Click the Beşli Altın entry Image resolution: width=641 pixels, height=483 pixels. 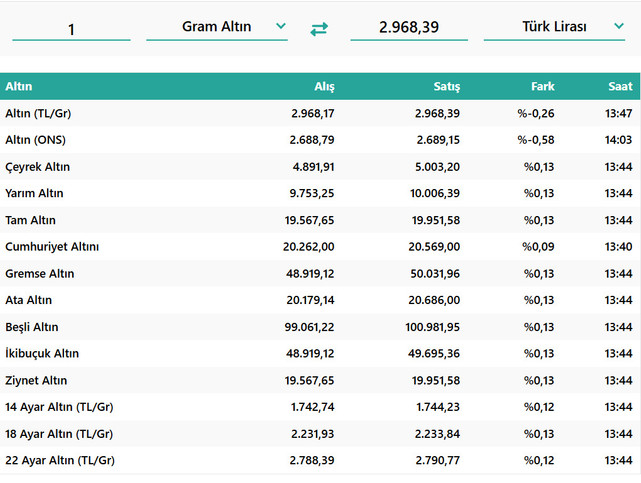[x=32, y=327]
